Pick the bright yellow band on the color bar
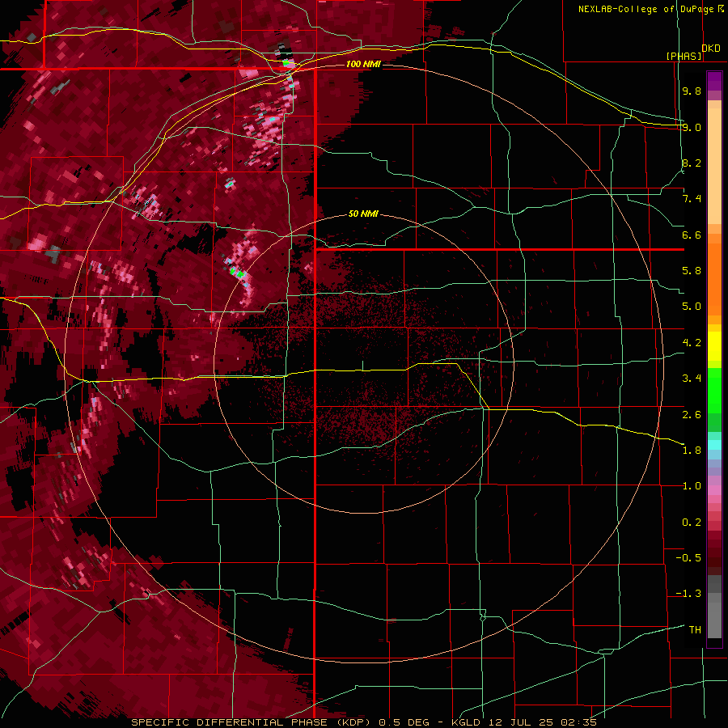The image size is (728, 728). (x=714, y=346)
